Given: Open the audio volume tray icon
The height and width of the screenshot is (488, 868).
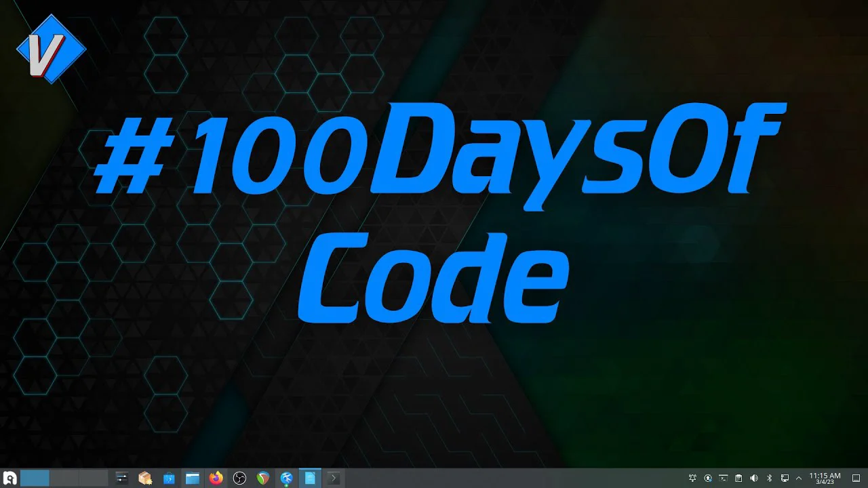Looking at the screenshot, I should coord(754,479).
